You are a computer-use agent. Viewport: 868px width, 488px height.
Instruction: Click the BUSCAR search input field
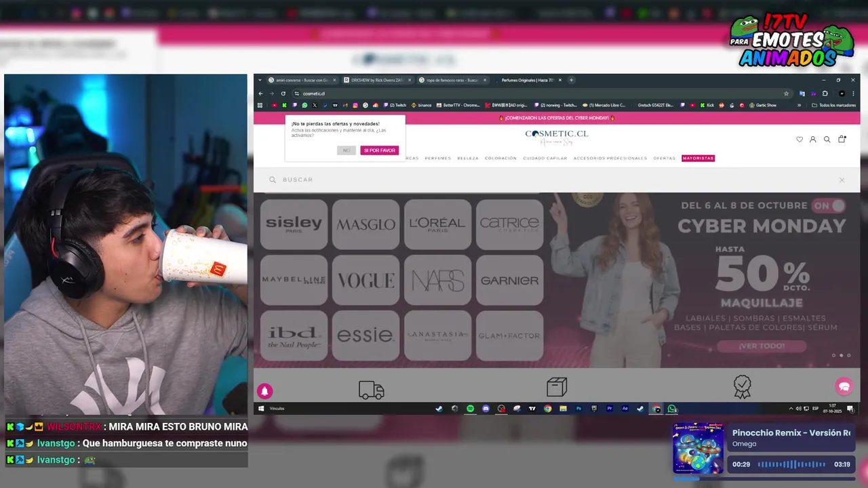tap(556, 180)
